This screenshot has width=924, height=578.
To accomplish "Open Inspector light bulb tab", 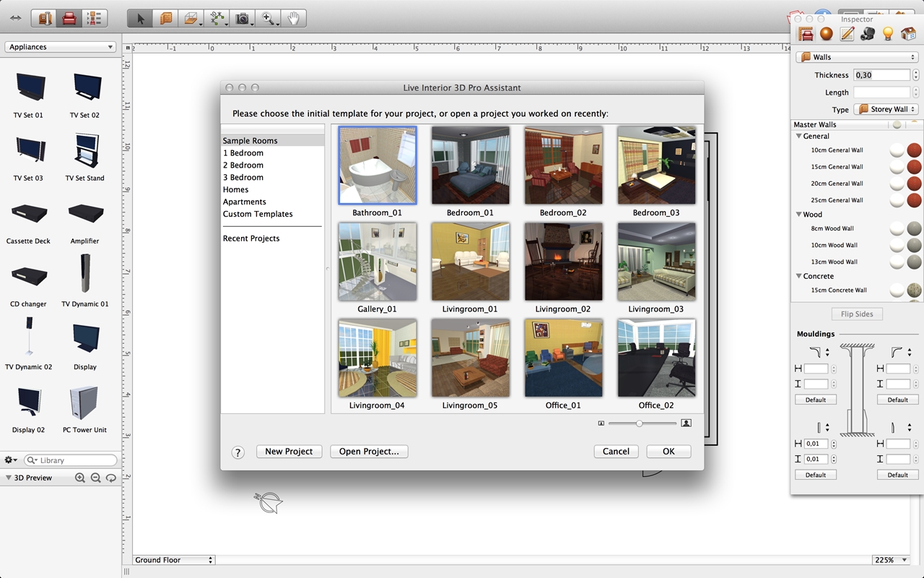I will point(888,34).
